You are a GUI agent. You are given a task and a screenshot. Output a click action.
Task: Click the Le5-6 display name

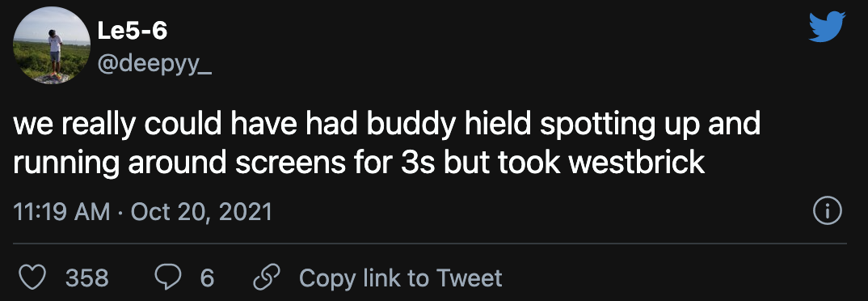click(x=133, y=32)
